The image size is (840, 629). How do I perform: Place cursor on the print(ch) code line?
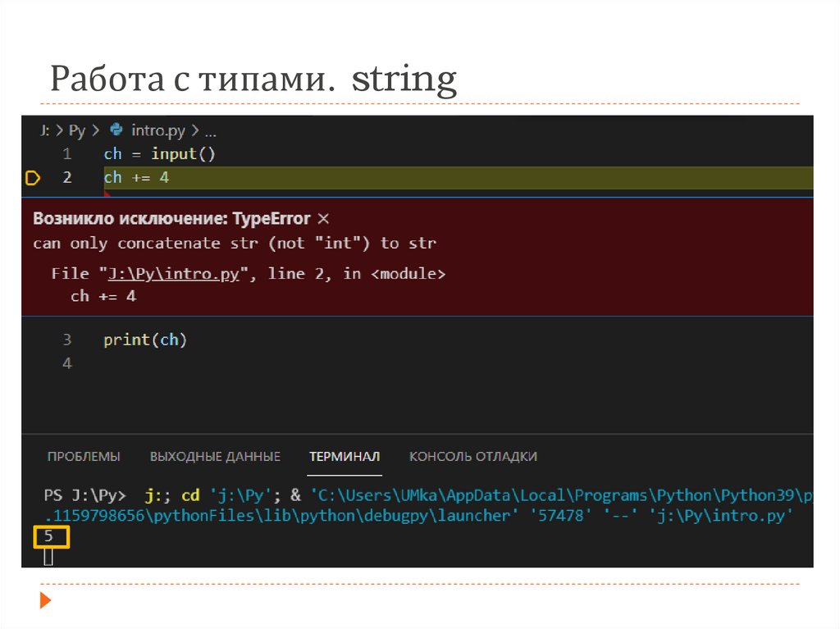click(145, 340)
